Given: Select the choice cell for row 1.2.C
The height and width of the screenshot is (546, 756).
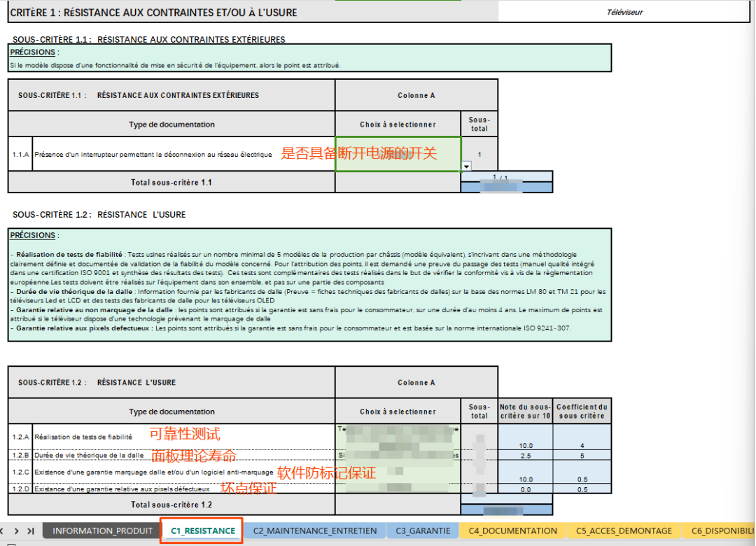Looking at the screenshot, I should click(398, 472).
